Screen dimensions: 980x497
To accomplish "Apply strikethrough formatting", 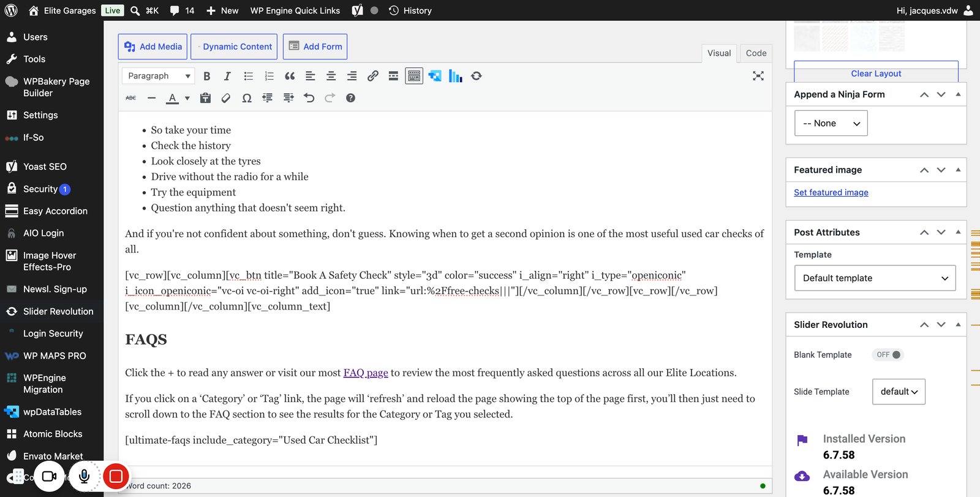I will (x=131, y=98).
